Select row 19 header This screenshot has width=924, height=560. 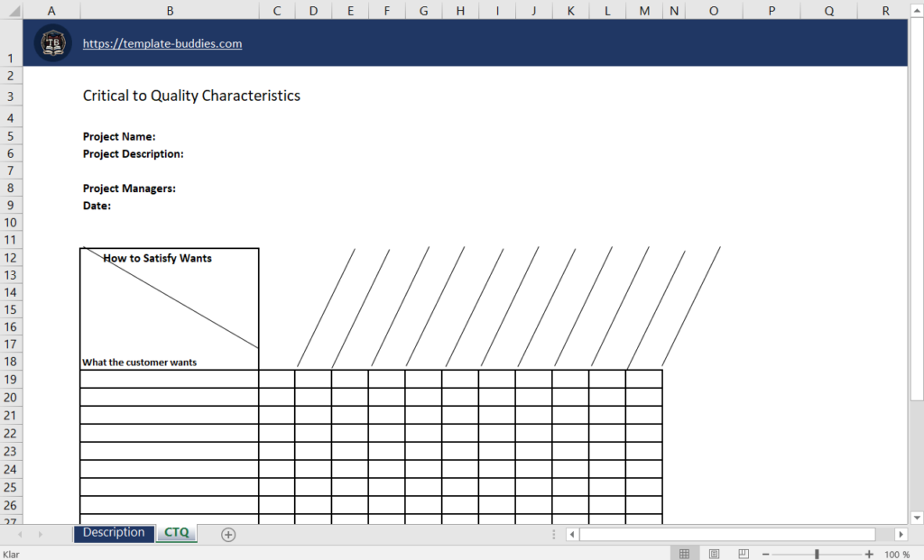11,379
